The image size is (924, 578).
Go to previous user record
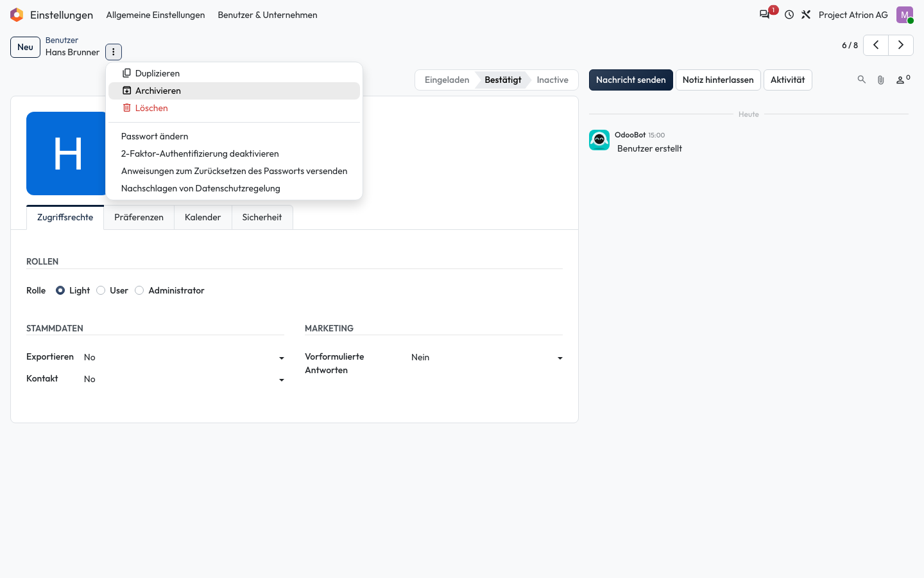click(876, 45)
